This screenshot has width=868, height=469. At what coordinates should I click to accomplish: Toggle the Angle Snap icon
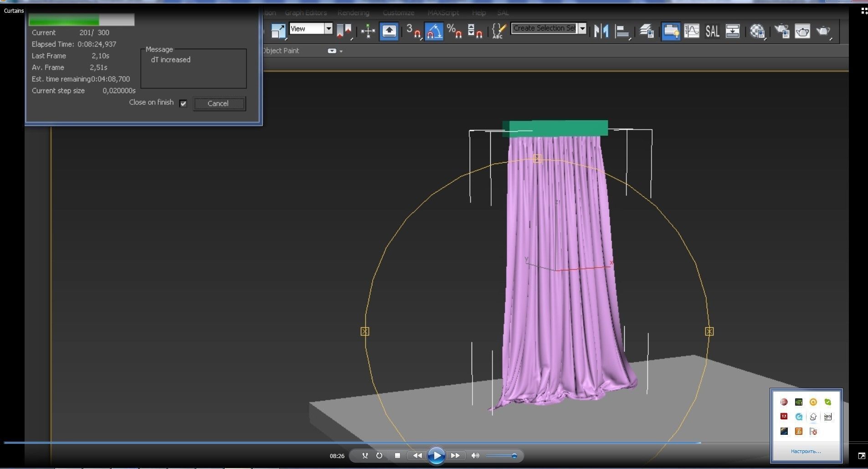[x=434, y=31]
